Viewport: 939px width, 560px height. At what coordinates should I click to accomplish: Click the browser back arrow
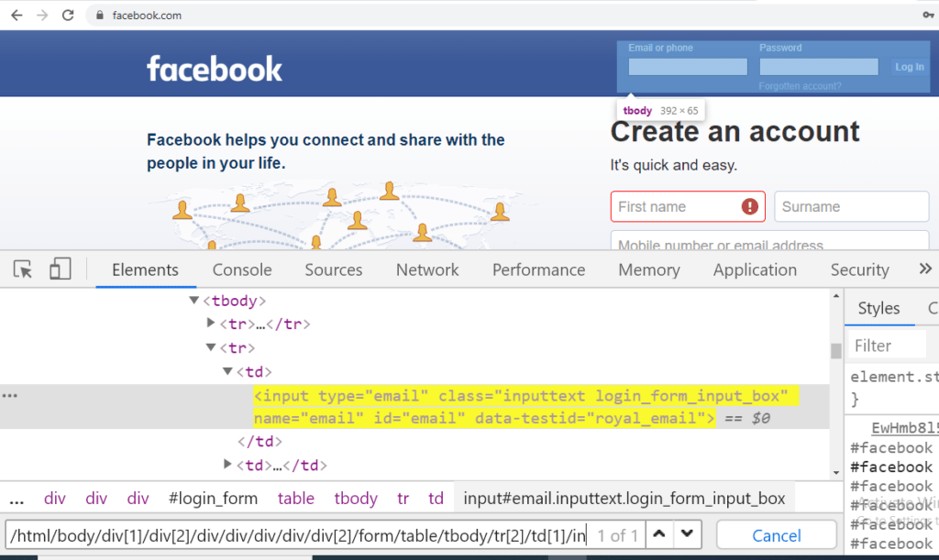(x=15, y=14)
